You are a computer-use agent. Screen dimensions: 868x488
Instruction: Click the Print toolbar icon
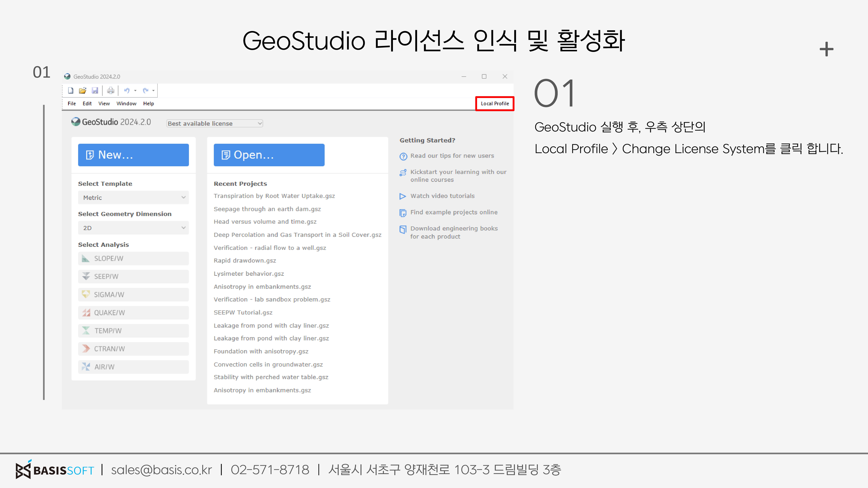click(111, 91)
